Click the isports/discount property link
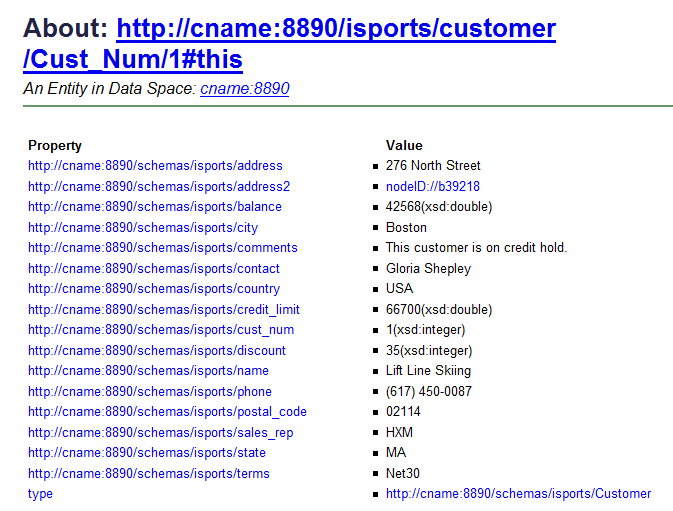Image resolution: width=673 pixels, height=511 pixels. 156,351
